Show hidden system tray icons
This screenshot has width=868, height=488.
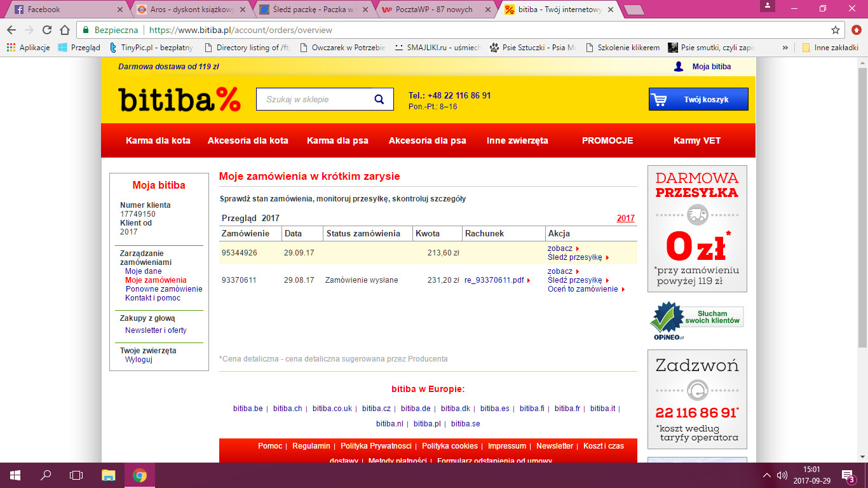(767, 475)
